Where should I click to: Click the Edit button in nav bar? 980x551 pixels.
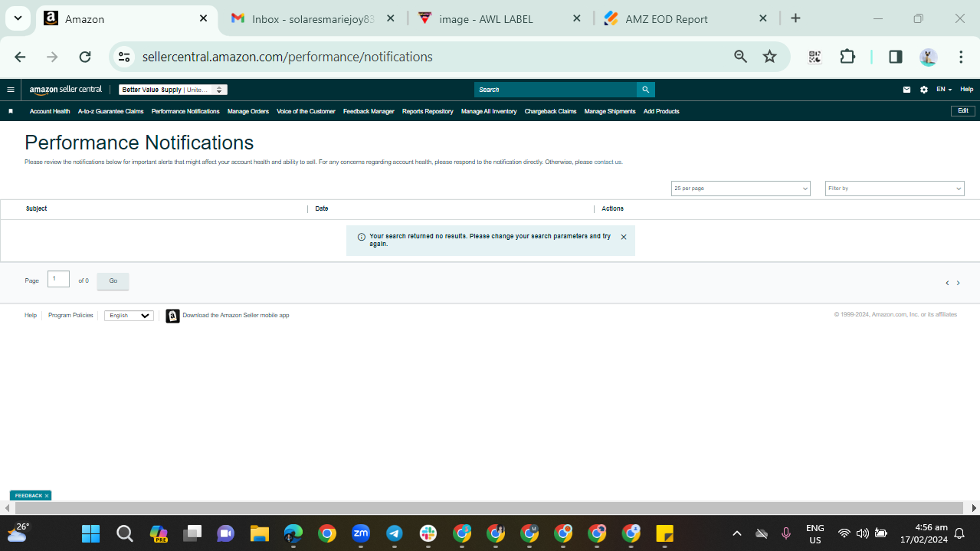[x=963, y=111]
